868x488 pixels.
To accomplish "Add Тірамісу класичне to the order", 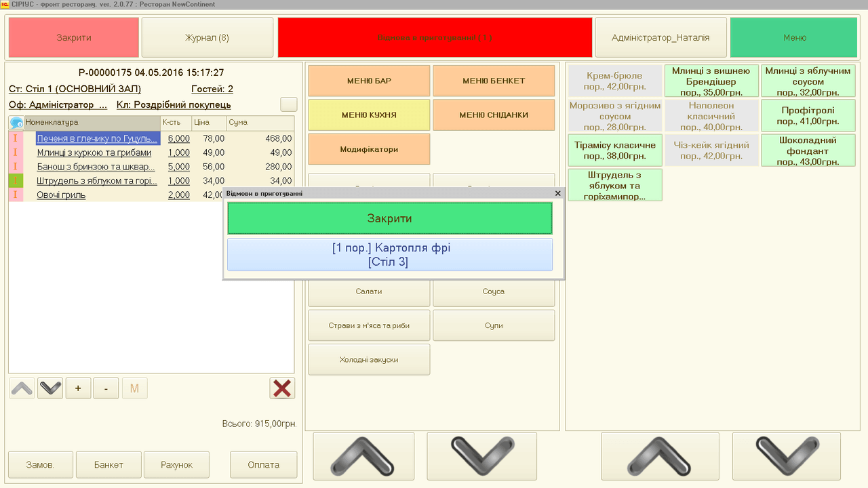I will 614,150.
